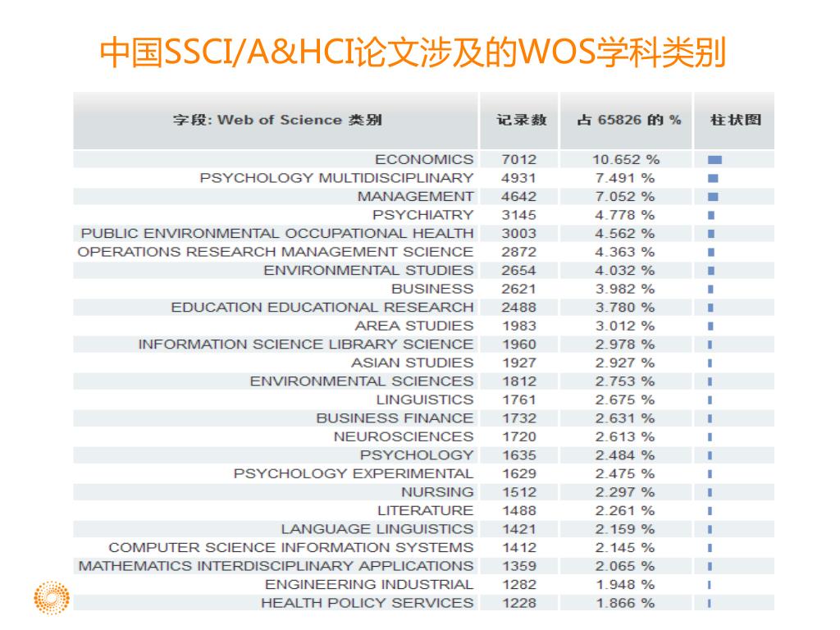Click PUBLIC ENVIRONMENTAL OCCUPATIONAL HEALTH row

pyautogui.click(x=423, y=234)
